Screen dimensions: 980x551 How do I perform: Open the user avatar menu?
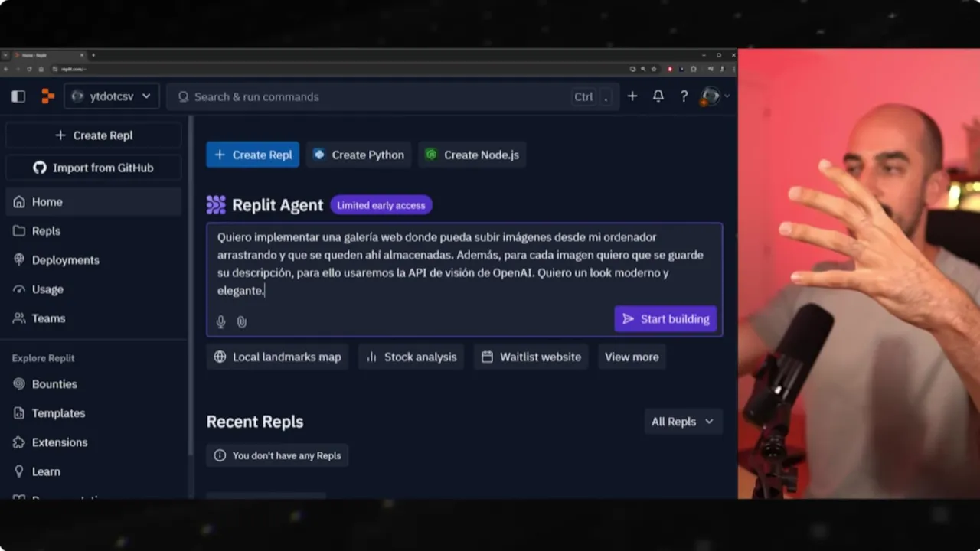coord(715,96)
